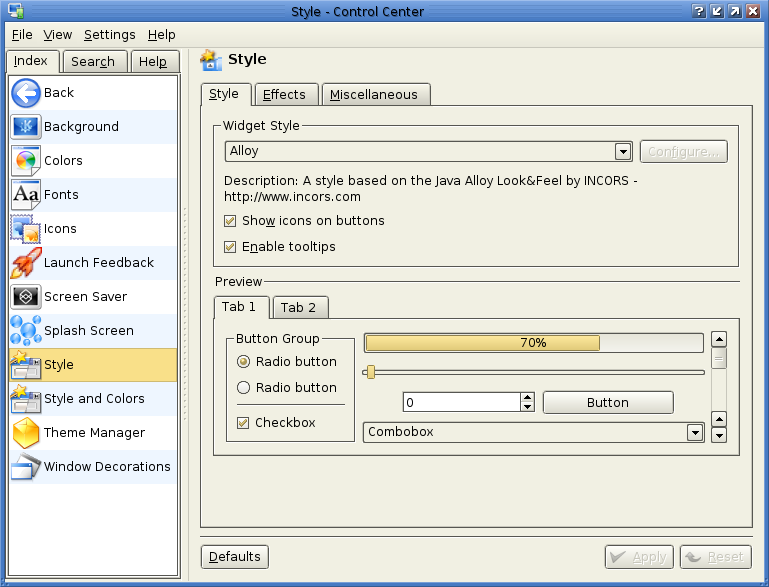Click the Configure... button

[x=684, y=152]
